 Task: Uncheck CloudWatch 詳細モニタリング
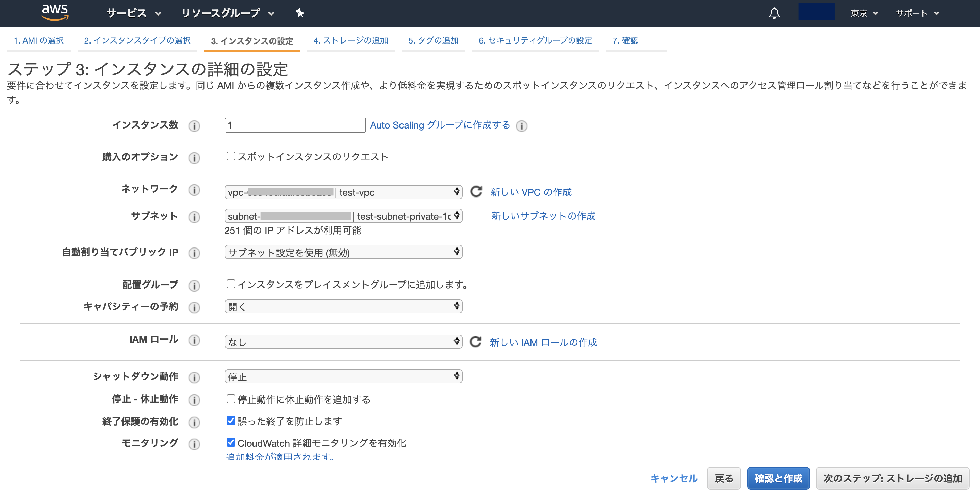pyautogui.click(x=231, y=442)
